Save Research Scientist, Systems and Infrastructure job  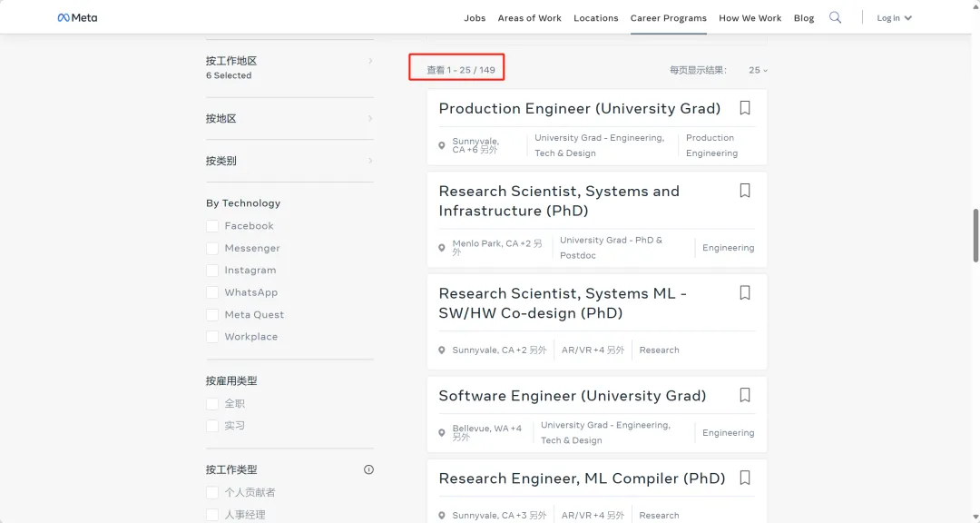(744, 190)
